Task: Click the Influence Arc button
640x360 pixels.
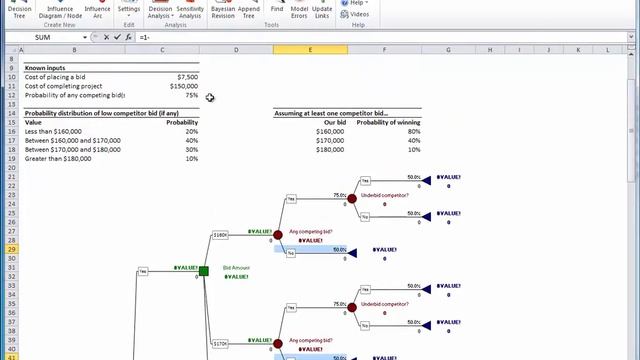Action: pyautogui.click(x=97, y=10)
